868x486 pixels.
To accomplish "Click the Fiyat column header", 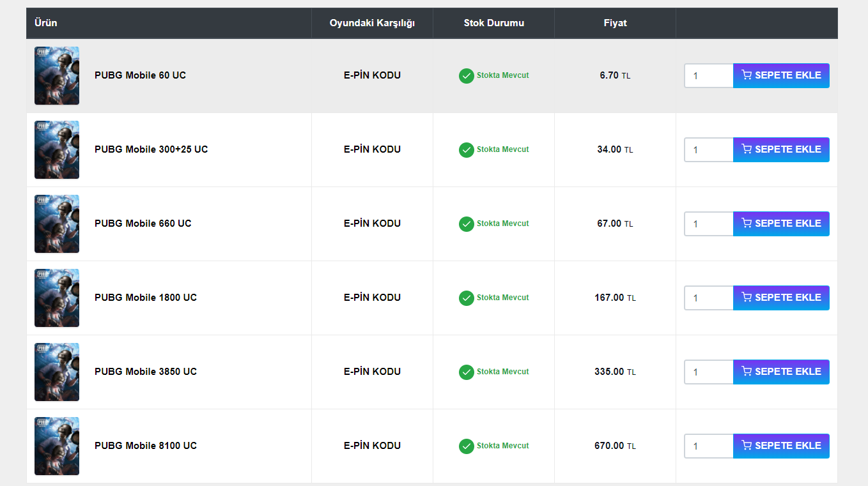I will click(x=616, y=23).
